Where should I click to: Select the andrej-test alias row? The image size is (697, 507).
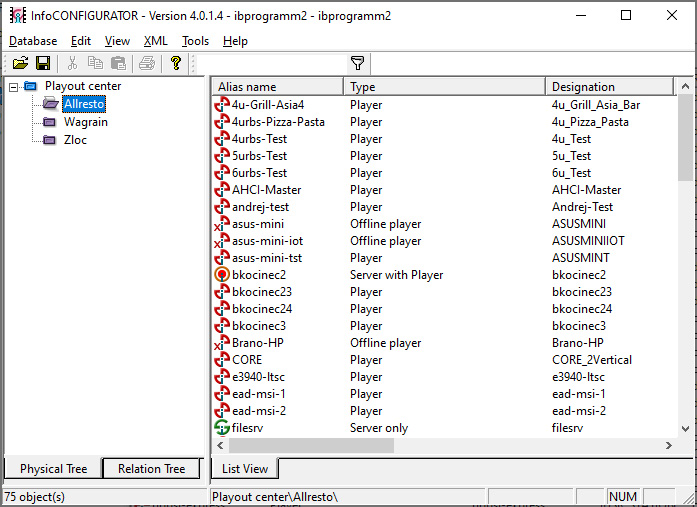260,207
